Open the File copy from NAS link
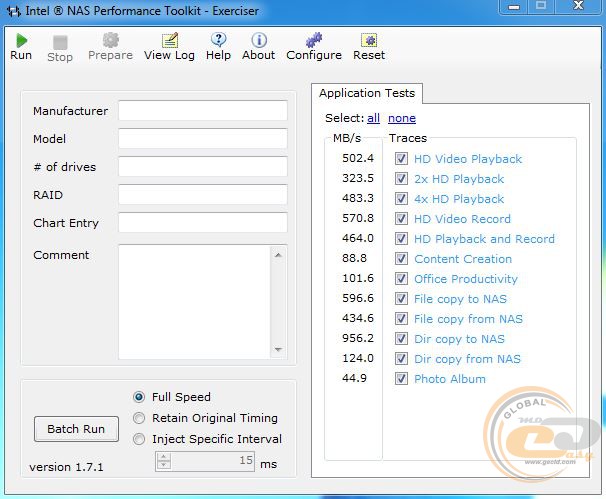Viewport: 606px width, 499px height. pyautogui.click(x=468, y=319)
